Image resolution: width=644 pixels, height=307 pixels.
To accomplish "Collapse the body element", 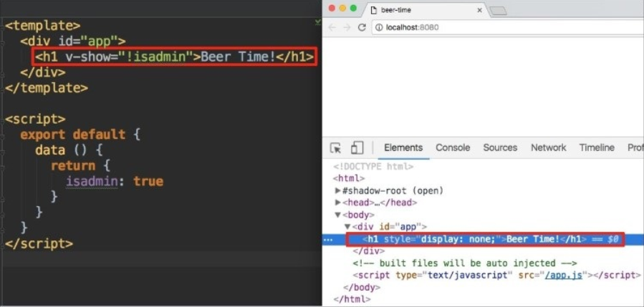I will coord(338,215).
